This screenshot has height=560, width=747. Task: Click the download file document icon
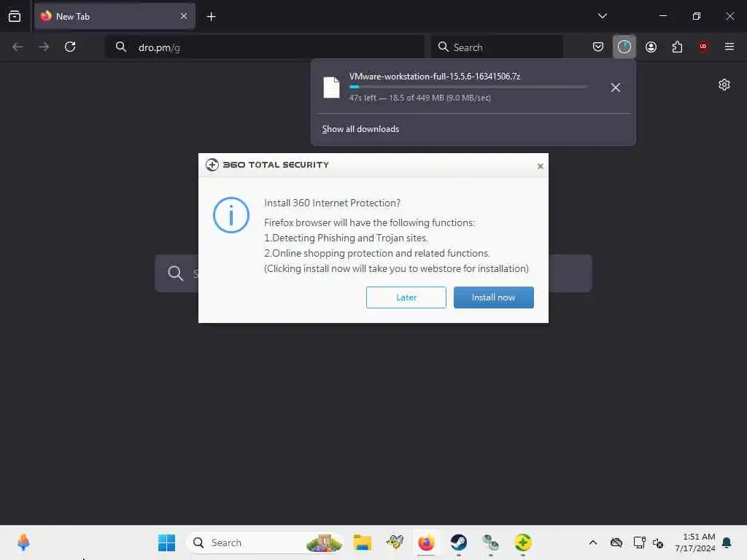[332, 87]
